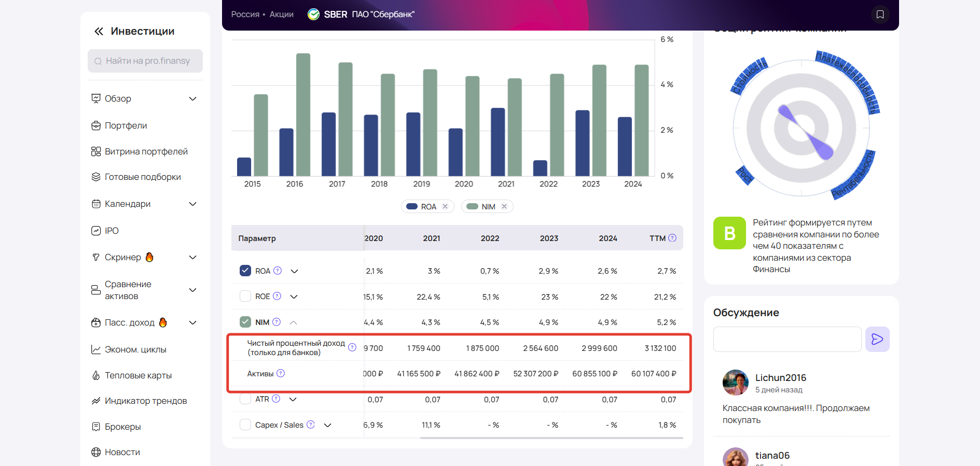Check the ATR checkbox
Screen dimensions: 980x466
(245, 399)
